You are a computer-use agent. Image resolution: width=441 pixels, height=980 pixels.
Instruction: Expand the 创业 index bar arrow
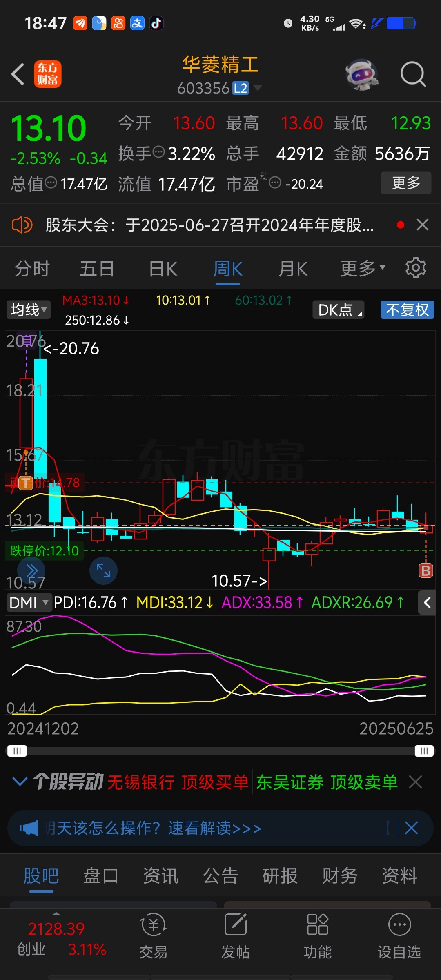(56, 913)
